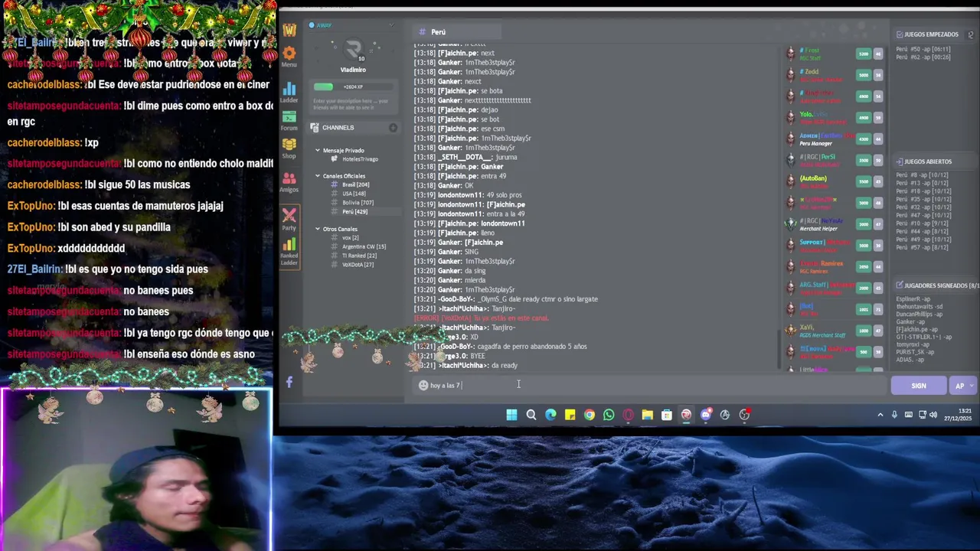Open WhatsApp from taskbar
Screen dimensions: 980x551
coord(609,415)
